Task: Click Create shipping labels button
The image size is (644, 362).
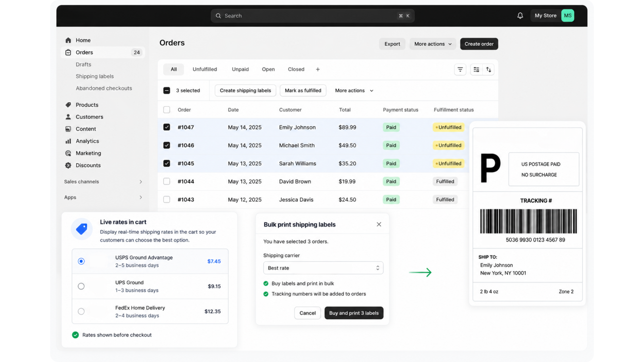Action: [x=245, y=90]
